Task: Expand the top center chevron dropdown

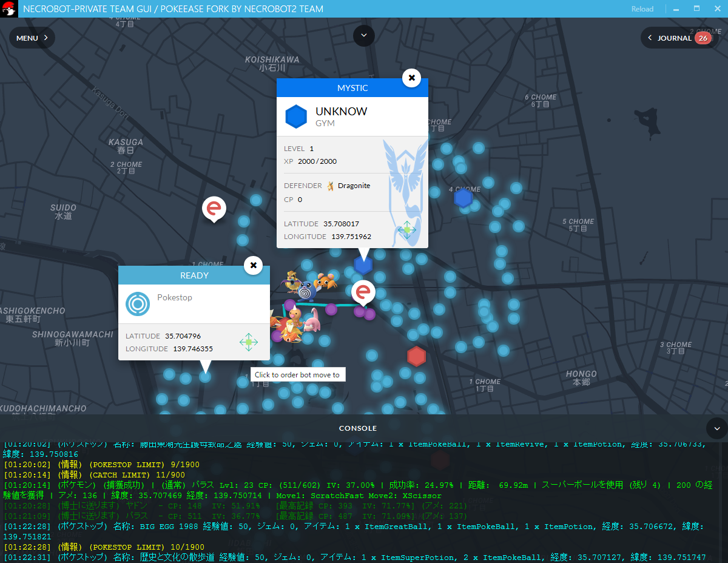Action: [x=364, y=35]
